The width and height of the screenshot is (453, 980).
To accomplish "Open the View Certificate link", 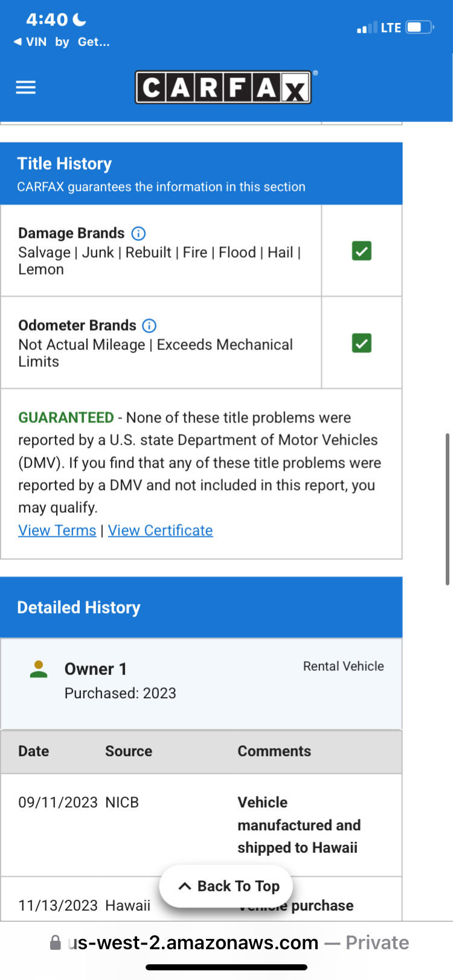I will pos(161,530).
